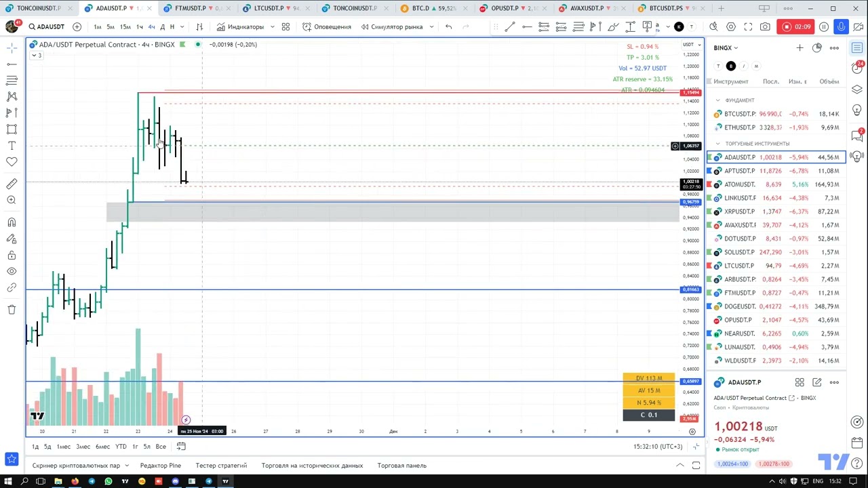Image resolution: width=868 pixels, height=488 pixels.
Task: Stop the screen recording at 02:09
Action: pos(797,26)
